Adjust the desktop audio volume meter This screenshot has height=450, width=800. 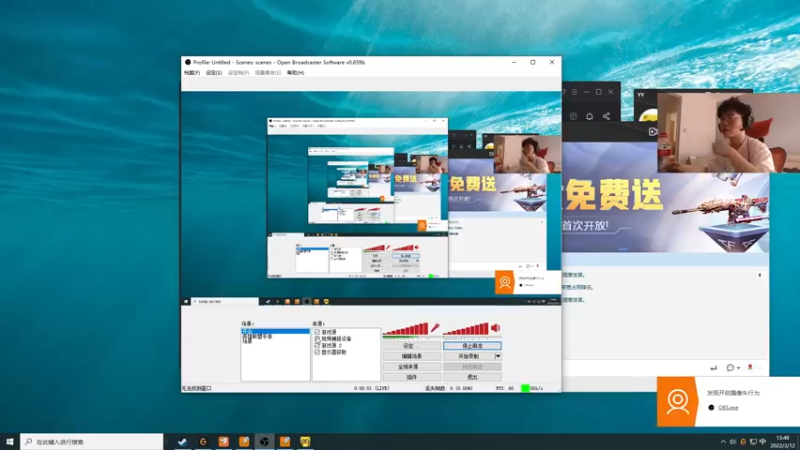pyautogui.click(x=466, y=330)
